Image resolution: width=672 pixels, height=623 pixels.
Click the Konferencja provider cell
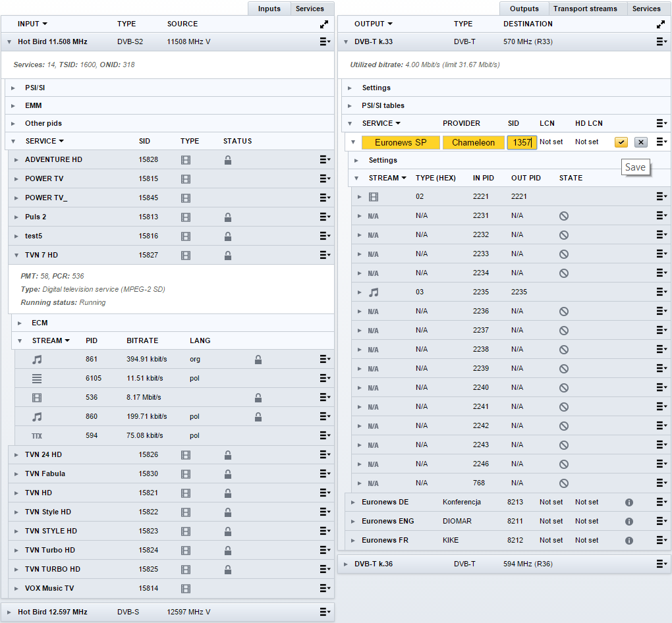(462, 502)
